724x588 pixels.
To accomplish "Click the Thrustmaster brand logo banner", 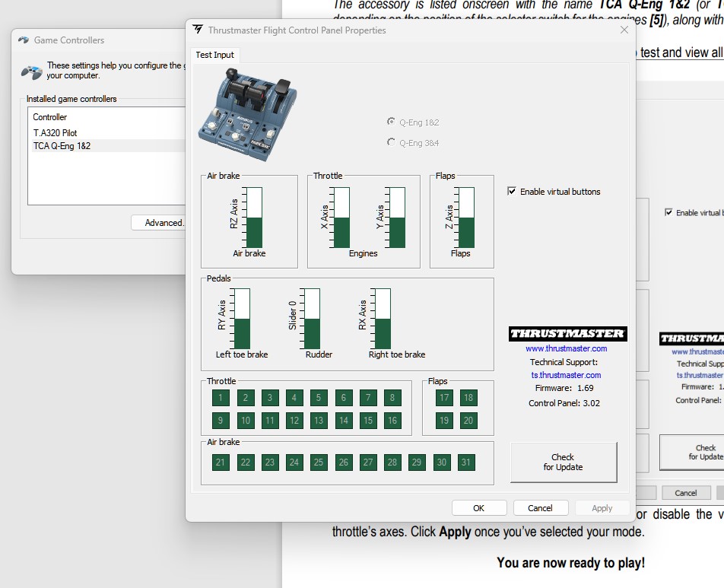I will point(567,334).
